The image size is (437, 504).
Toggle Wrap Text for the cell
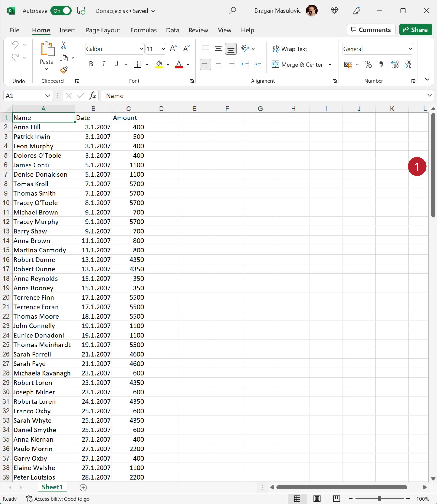pyautogui.click(x=289, y=49)
